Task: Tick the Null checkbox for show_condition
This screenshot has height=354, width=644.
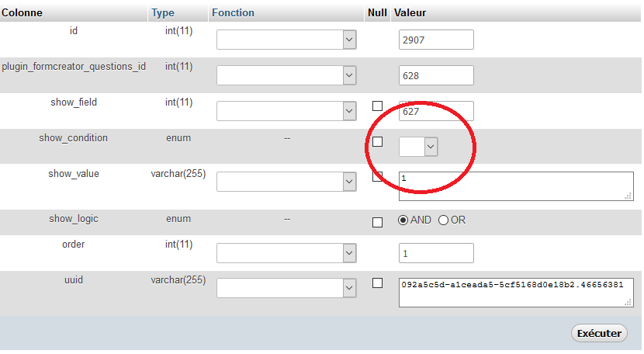Action: (x=377, y=142)
